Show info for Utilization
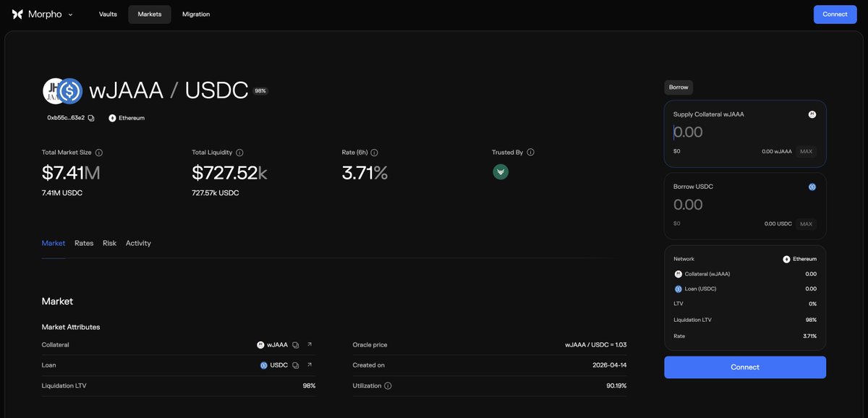This screenshot has width=868, height=418. 388,386
